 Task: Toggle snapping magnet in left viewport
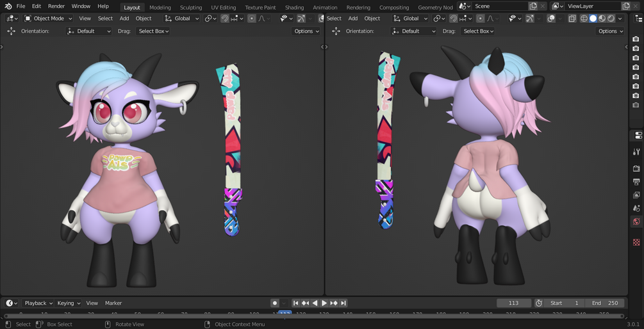point(225,19)
